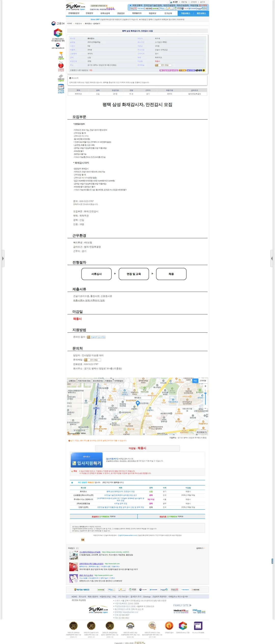
Task: Click the 건설워커 입사지원 purple button
Action: click(x=169, y=70)
